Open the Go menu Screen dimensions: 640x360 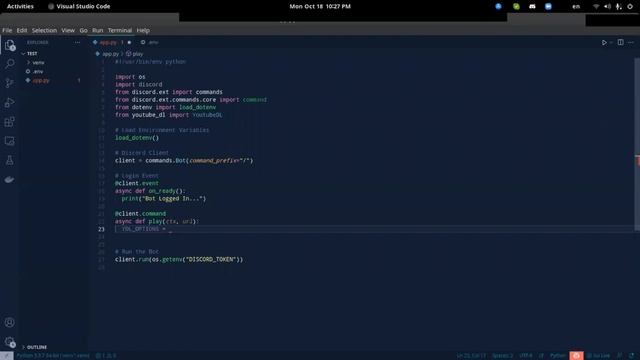click(83, 30)
